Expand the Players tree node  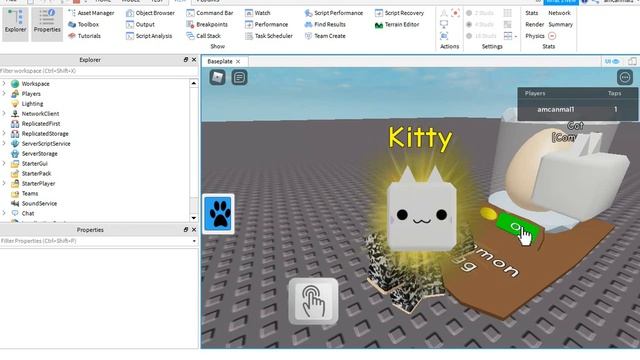[4, 93]
